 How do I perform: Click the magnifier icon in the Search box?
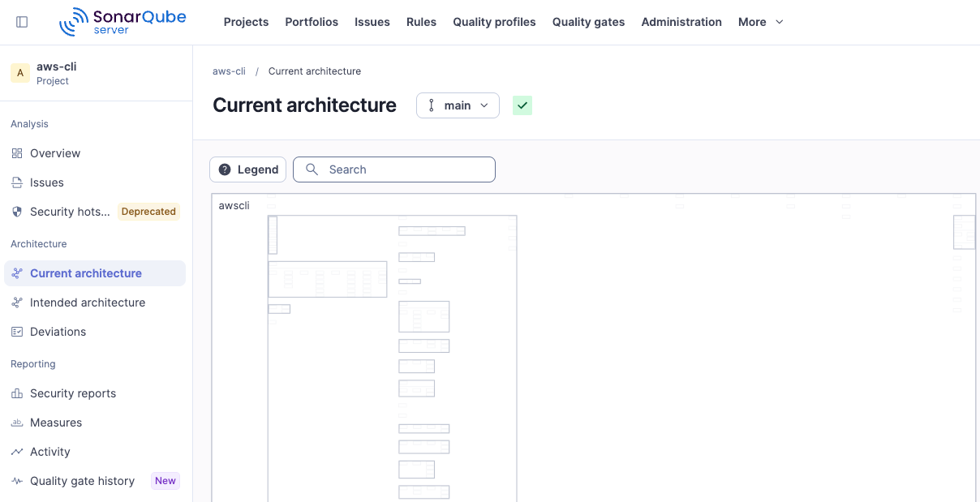click(x=312, y=169)
